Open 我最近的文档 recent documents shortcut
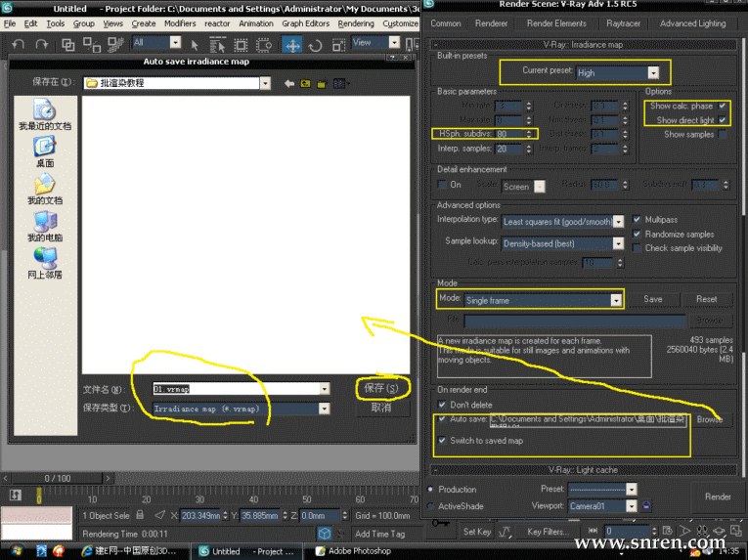The height and width of the screenshot is (560, 748). coord(45,115)
